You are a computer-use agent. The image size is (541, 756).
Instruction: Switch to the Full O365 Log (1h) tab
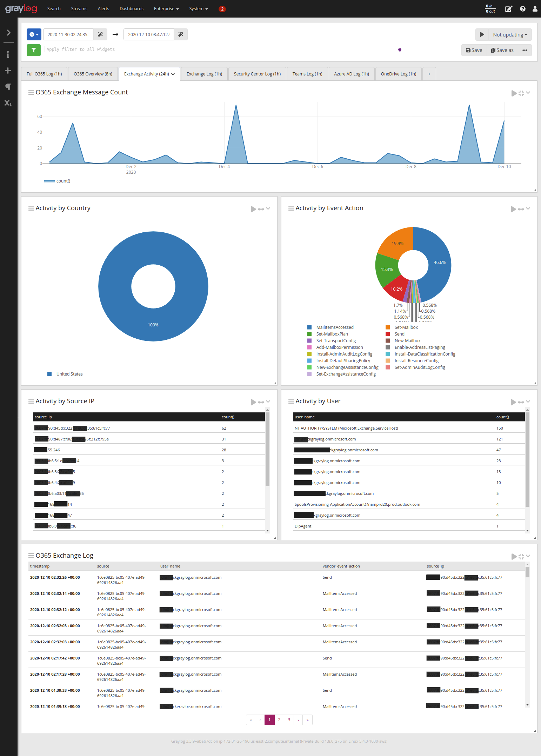click(44, 74)
